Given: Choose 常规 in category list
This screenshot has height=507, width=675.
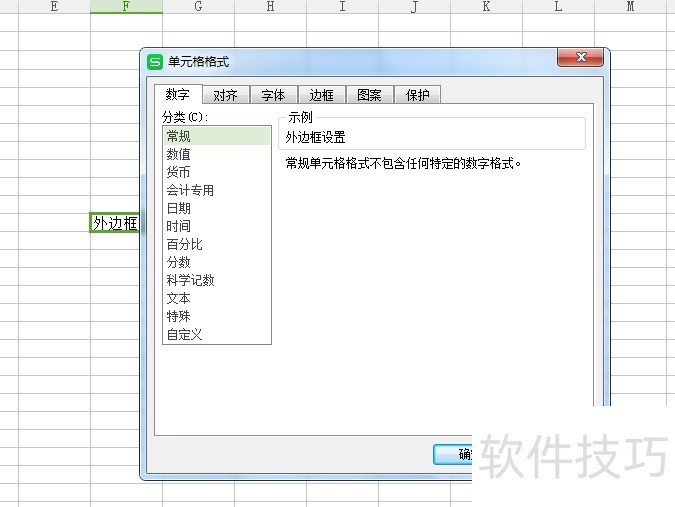Looking at the screenshot, I should pyautogui.click(x=217, y=136).
